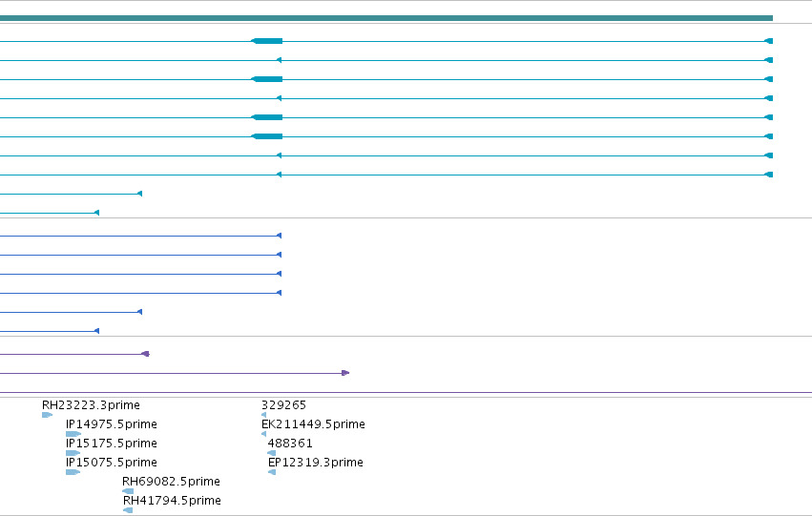The image size is (812, 516).
Task: Select the 488361 feature label
Action: (290, 443)
